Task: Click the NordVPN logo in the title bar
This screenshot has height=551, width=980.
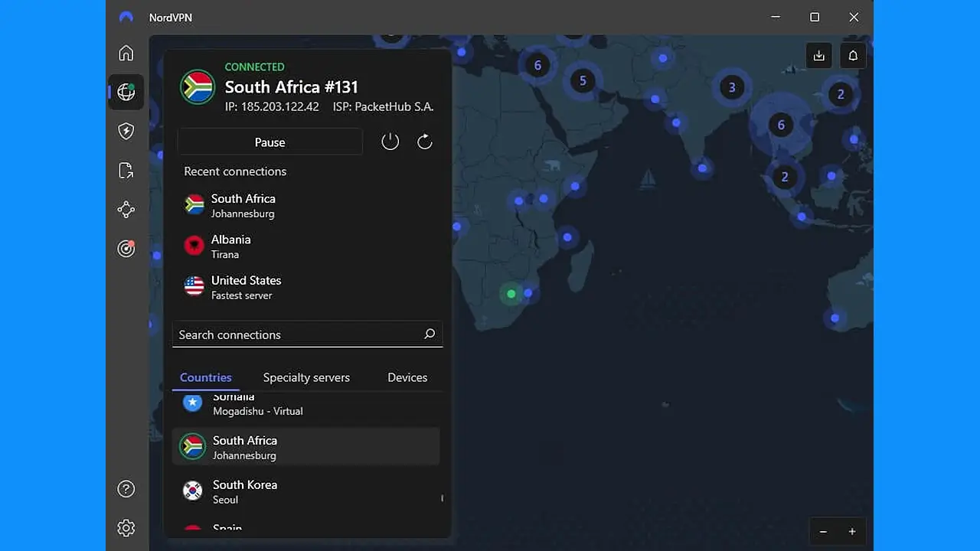Action: (x=126, y=17)
